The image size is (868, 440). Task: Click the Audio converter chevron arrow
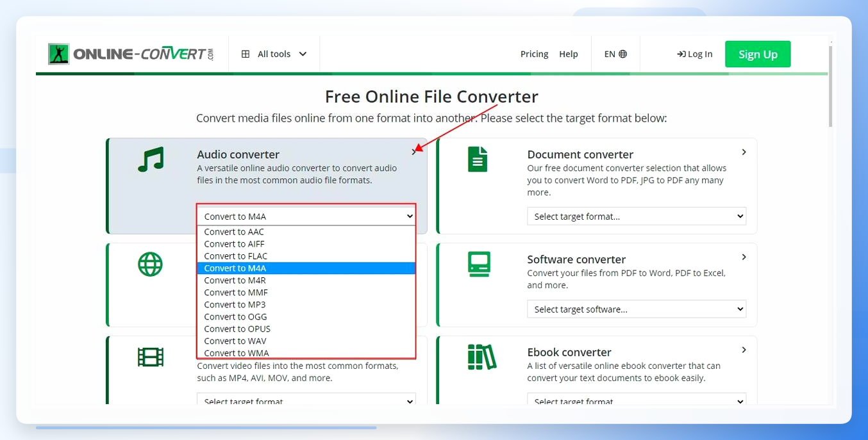413,152
